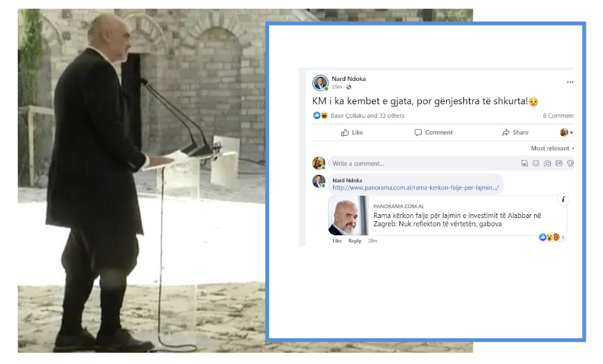Viewport: 603px width, 364px height.
Task: Share the post
Action: click(x=515, y=133)
